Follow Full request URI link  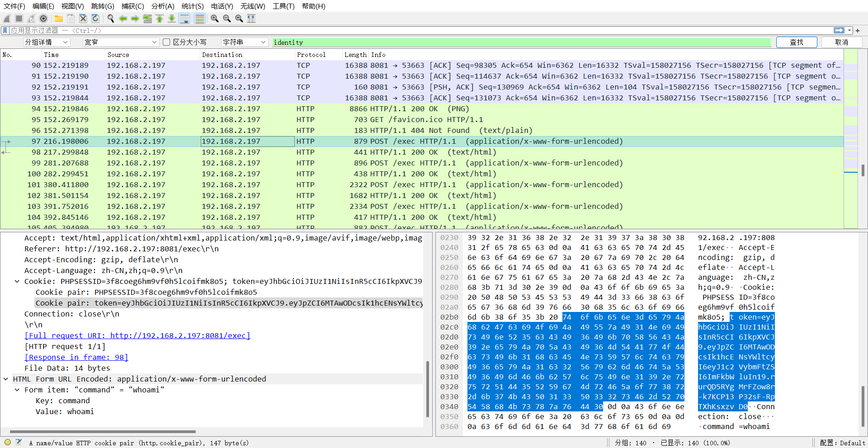pyautogui.click(x=137, y=335)
